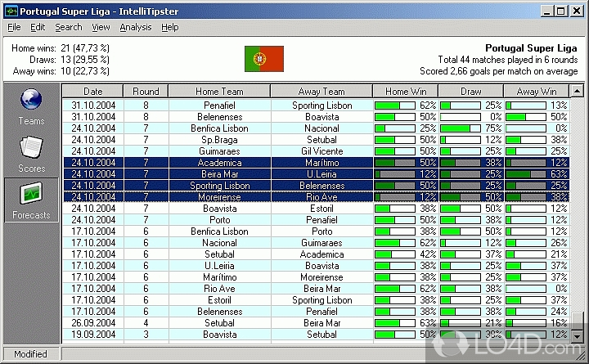This screenshot has width=589, height=364.
Task: Click the Modified status bar panel
Action: pos(31,354)
